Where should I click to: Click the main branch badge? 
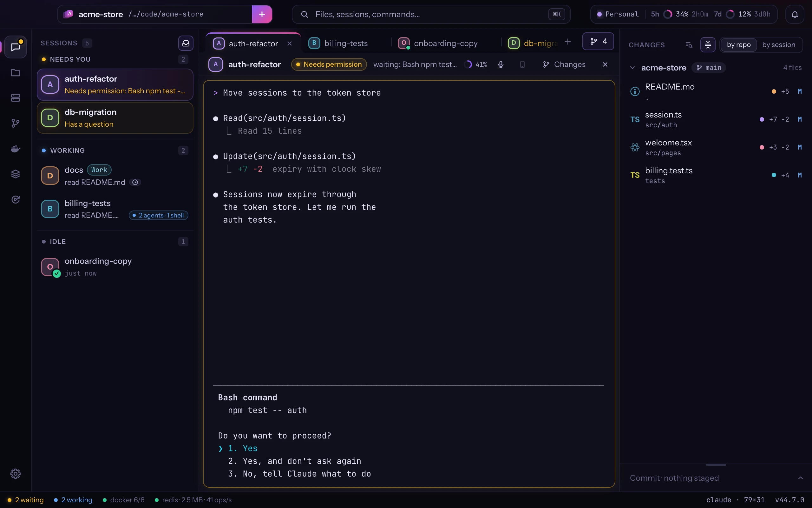coord(709,68)
